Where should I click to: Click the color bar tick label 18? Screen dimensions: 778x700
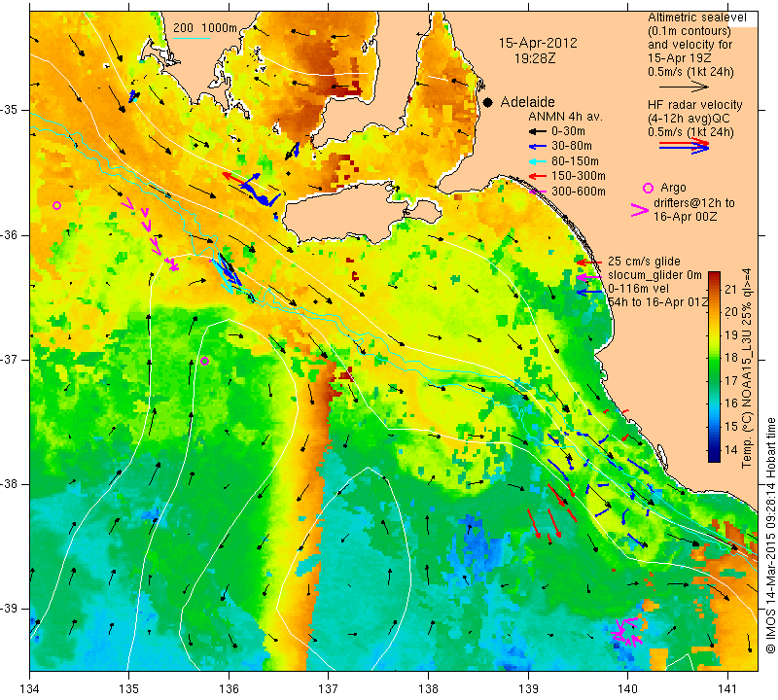[731, 358]
